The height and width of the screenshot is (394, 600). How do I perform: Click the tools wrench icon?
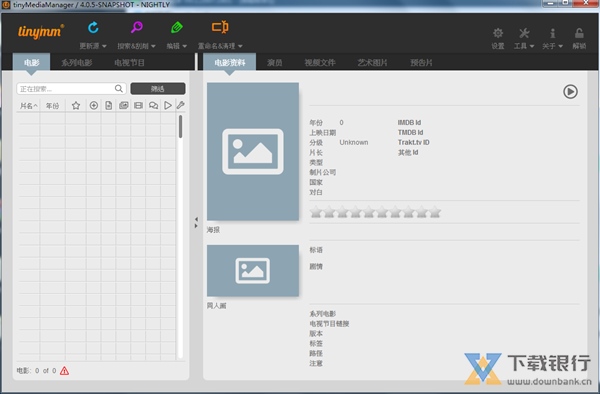pos(524,33)
